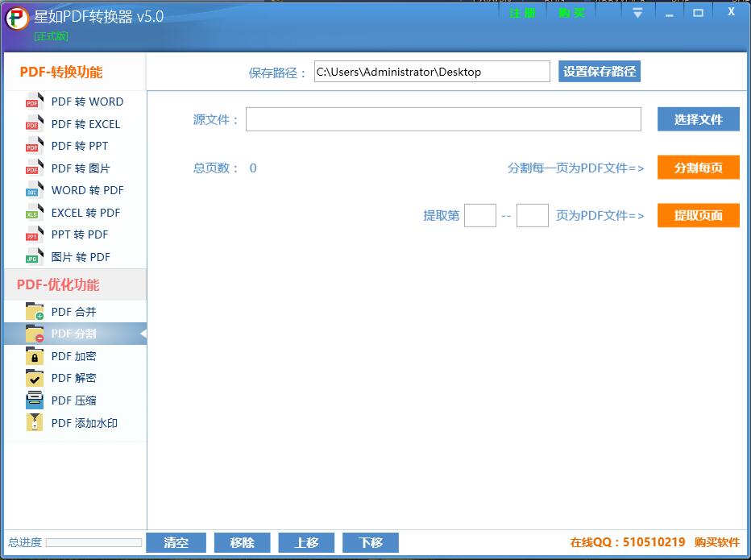Screen dimensions: 751x560
Task: Click the PDF 添加水印 icon
Action: pyautogui.click(x=35, y=422)
